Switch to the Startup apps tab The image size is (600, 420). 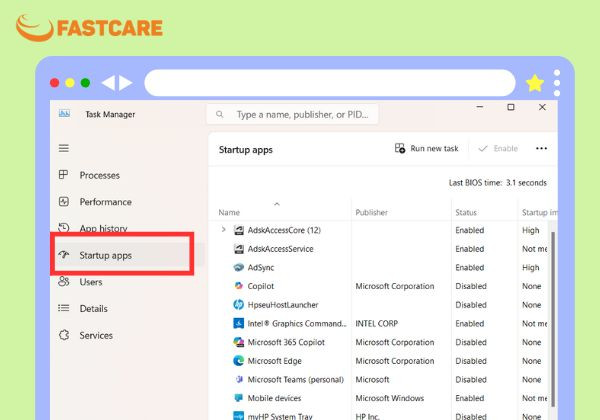[x=122, y=255]
